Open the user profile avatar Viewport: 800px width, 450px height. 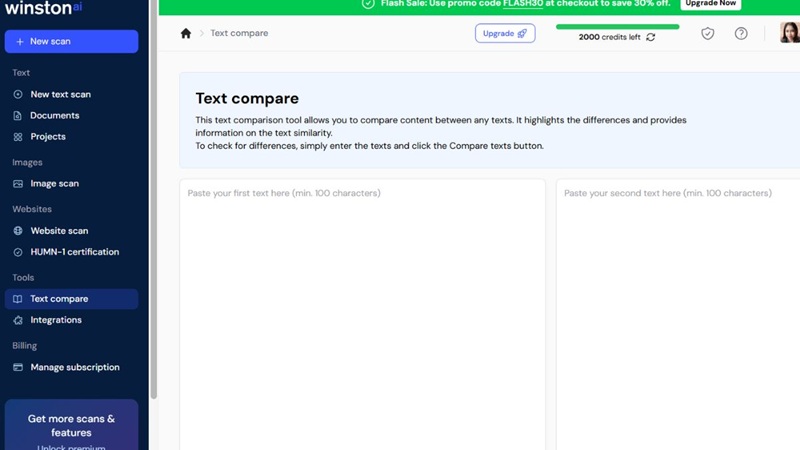pos(790,33)
